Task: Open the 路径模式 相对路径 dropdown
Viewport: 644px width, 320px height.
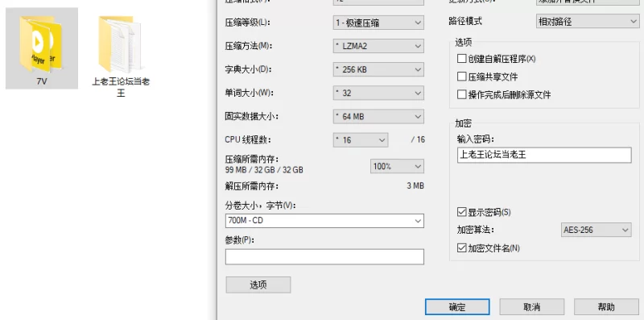Action: pos(588,22)
